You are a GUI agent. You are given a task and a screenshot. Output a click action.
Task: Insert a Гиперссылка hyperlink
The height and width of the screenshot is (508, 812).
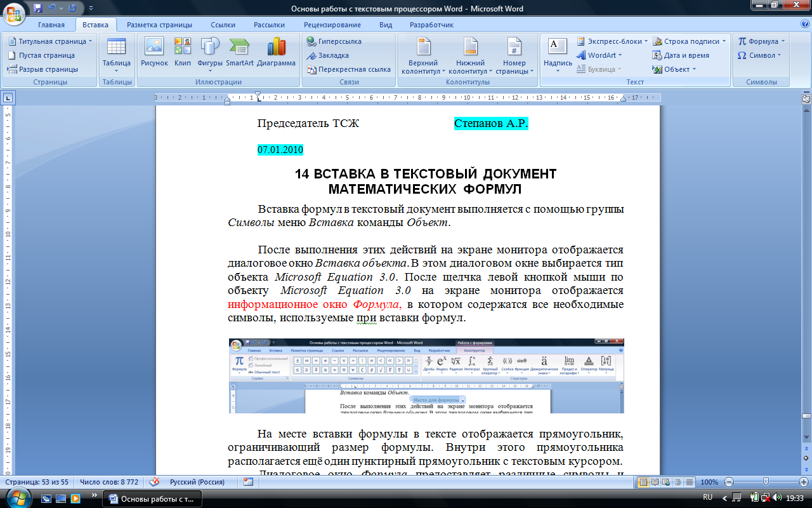pos(335,41)
